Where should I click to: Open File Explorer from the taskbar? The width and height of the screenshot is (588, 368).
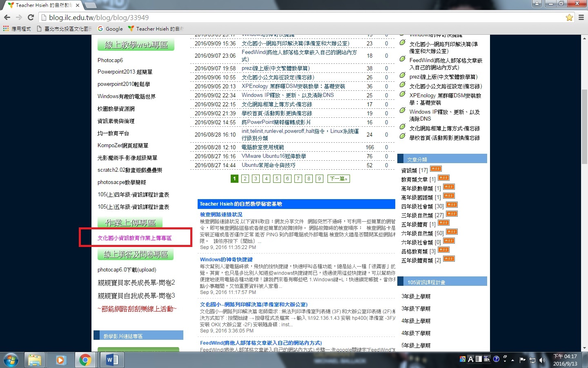[x=35, y=360]
